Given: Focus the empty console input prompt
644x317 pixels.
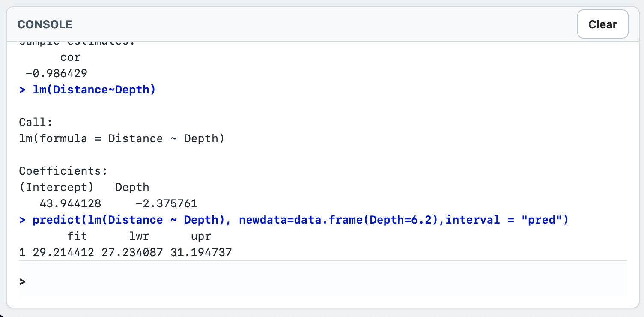Looking at the screenshot, I should pyautogui.click(x=323, y=281).
